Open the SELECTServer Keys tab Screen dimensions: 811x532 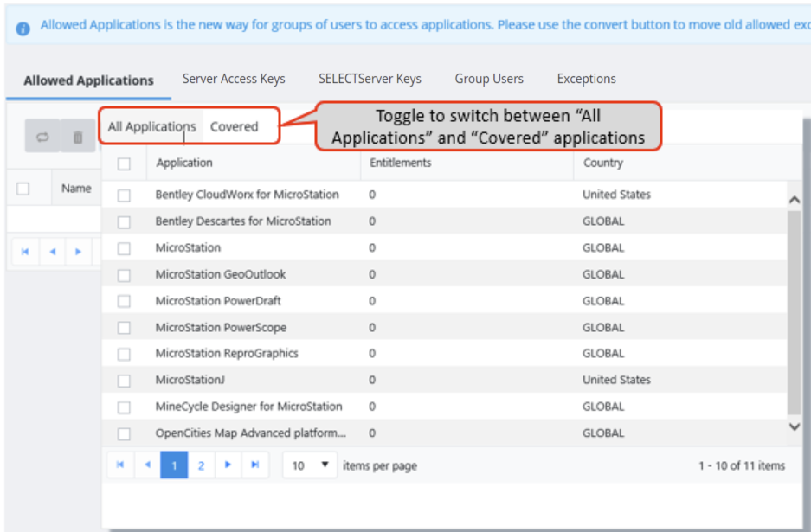click(370, 79)
